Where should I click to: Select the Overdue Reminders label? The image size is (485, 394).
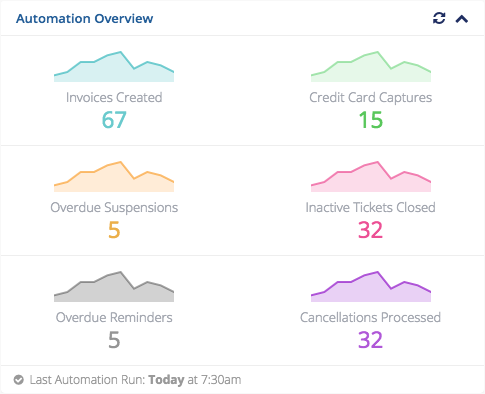114,318
